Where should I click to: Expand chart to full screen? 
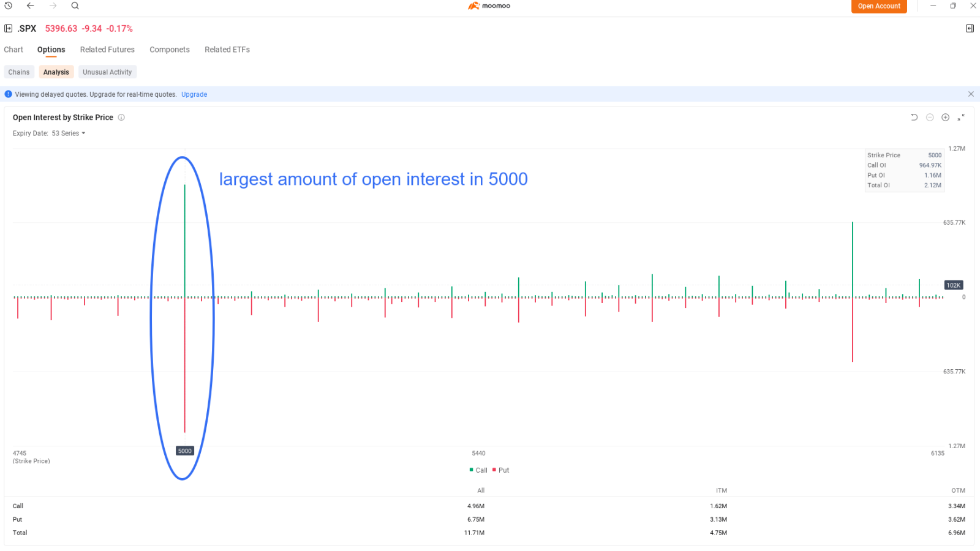point(961,117)
